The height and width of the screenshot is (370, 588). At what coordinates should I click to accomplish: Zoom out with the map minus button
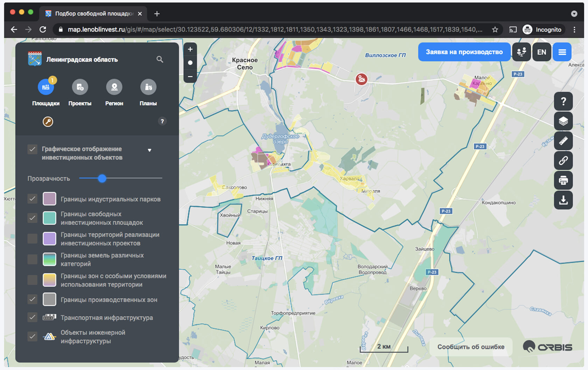[x=190, y=76]
